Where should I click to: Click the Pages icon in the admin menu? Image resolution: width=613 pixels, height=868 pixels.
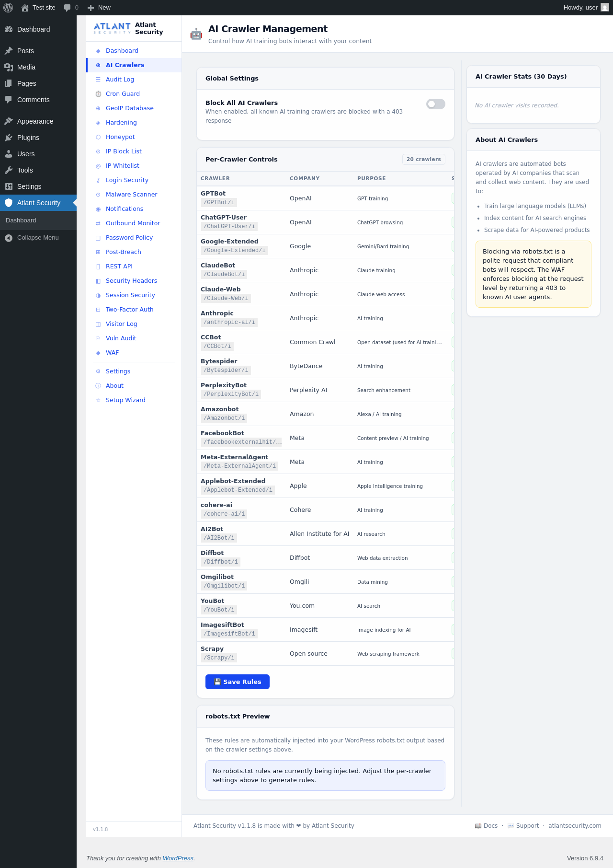click(x=9, y=83)
